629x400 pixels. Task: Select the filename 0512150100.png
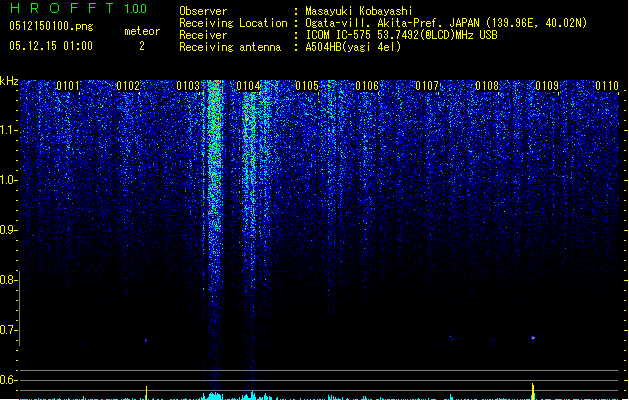[51, 26]
